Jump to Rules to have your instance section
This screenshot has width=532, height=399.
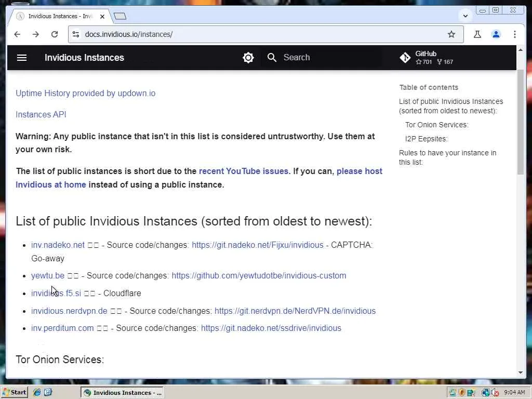click(447, 157)
